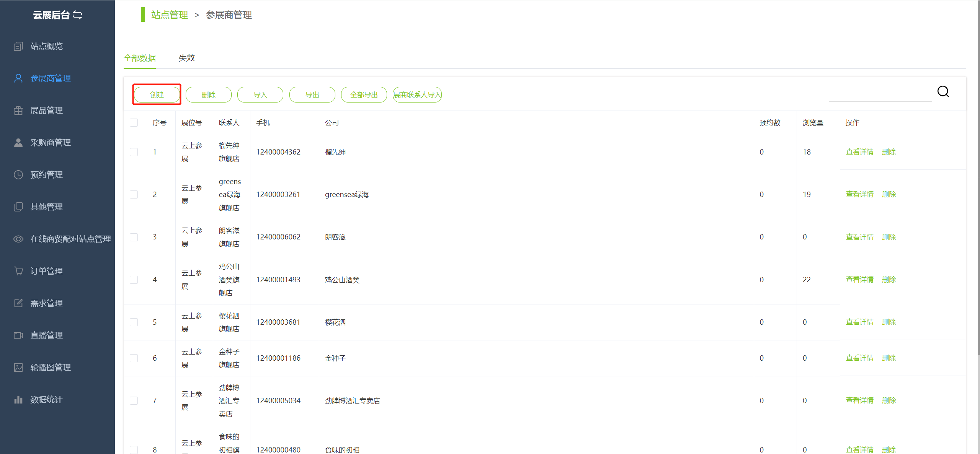980x454 pixels.
Task: Open 站点概览 in the sidebar
Action: pos(47,46)
